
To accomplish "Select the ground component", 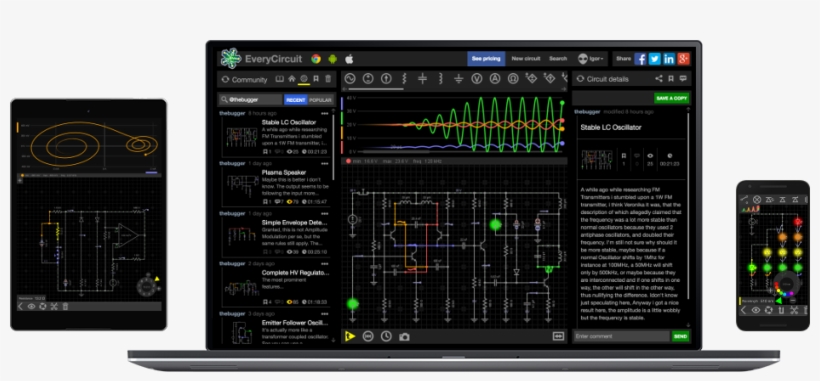I will coord(459,79).
